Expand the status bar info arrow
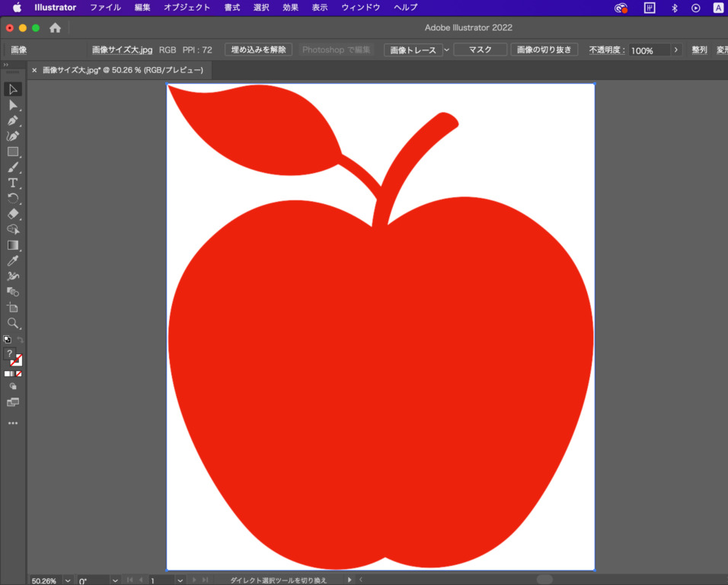 pyautogui.click(x=350, y=580)
